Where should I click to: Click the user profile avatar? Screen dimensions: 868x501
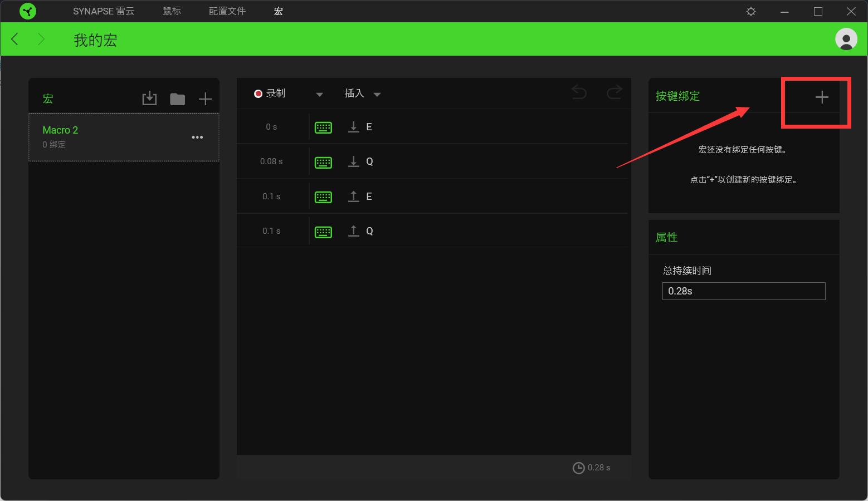pyautogui.click(x=846, y=39)
